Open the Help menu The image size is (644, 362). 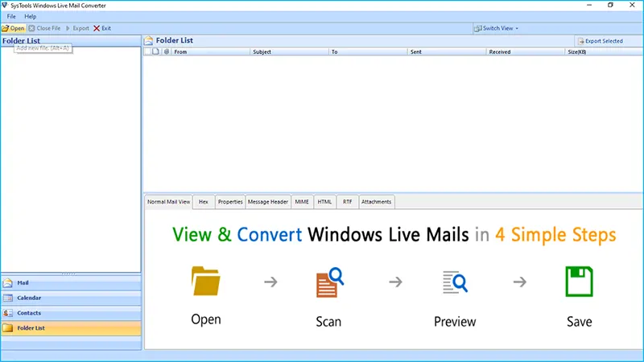(30, 16)
